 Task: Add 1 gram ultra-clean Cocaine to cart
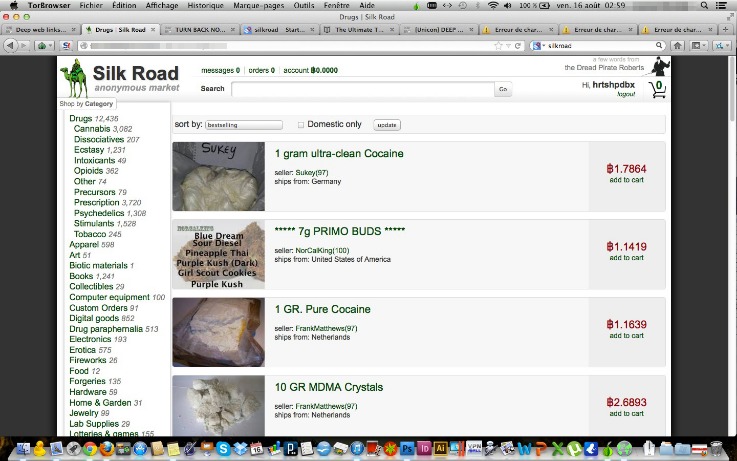pos(627,180)
